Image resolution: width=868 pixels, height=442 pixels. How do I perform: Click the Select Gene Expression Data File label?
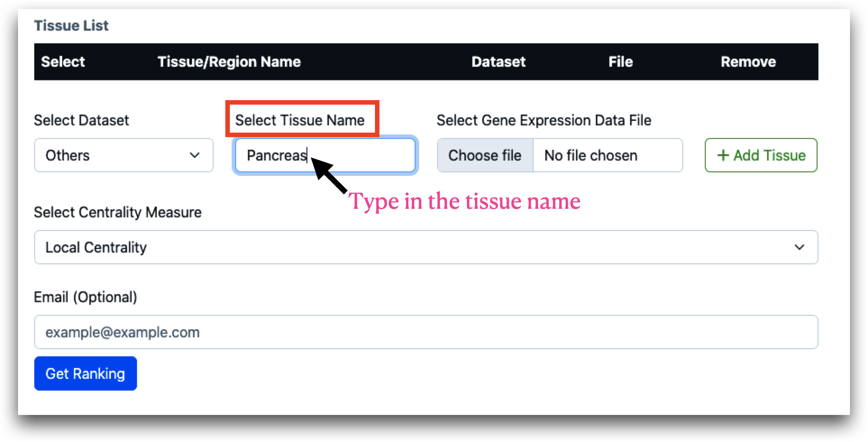544,120
